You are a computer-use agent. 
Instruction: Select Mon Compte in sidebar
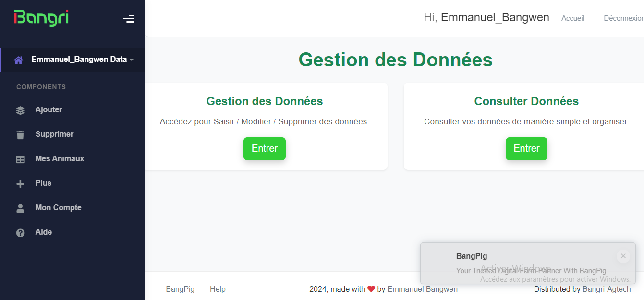(58, 208)
